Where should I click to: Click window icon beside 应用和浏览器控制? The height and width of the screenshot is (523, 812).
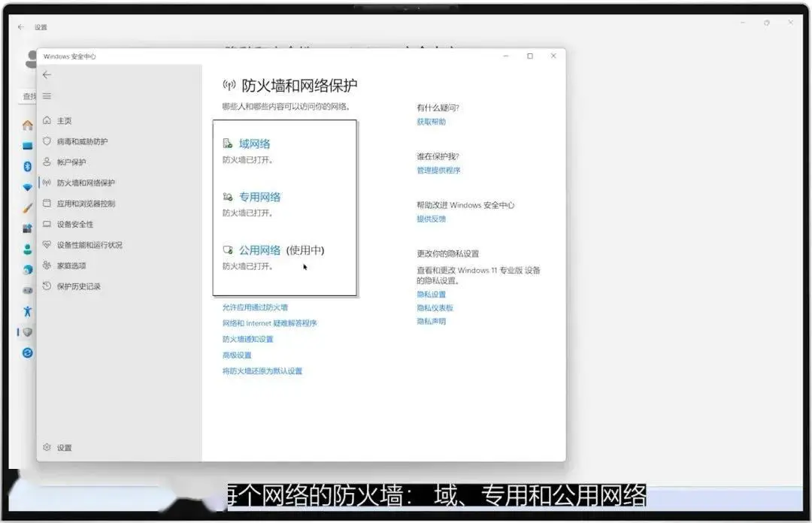(x=47, y=203)
